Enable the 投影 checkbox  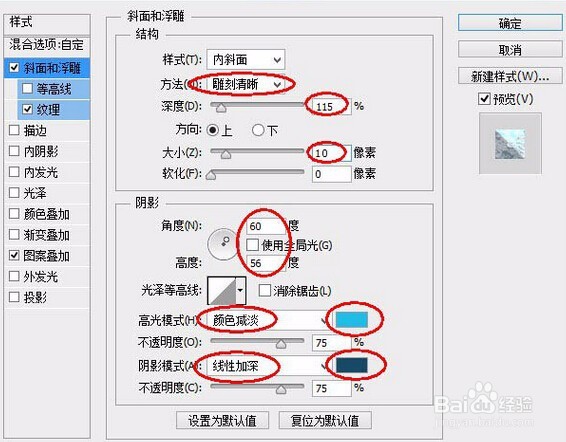point(14,297)
